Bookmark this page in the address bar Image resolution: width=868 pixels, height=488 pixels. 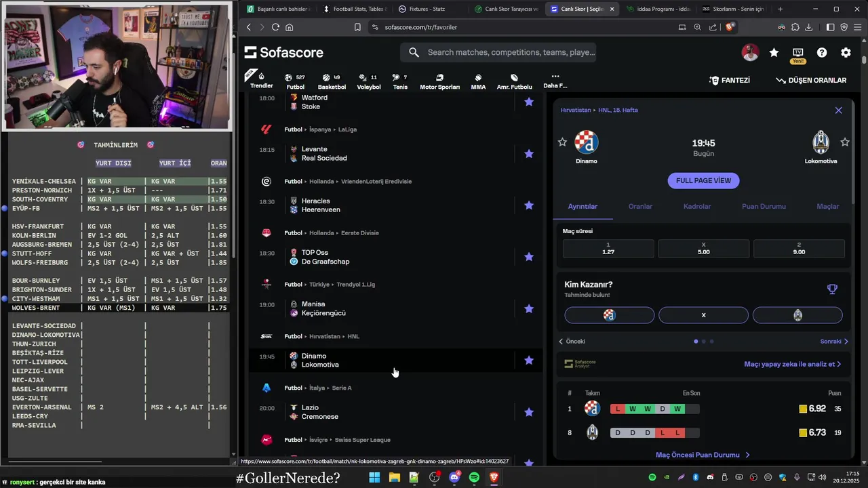(357, 27)
